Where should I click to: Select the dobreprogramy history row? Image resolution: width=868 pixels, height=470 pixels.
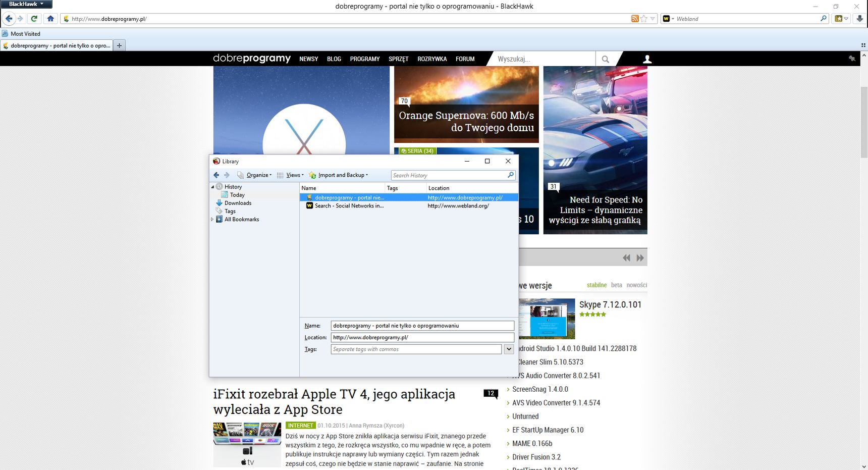tap(409, 198)
